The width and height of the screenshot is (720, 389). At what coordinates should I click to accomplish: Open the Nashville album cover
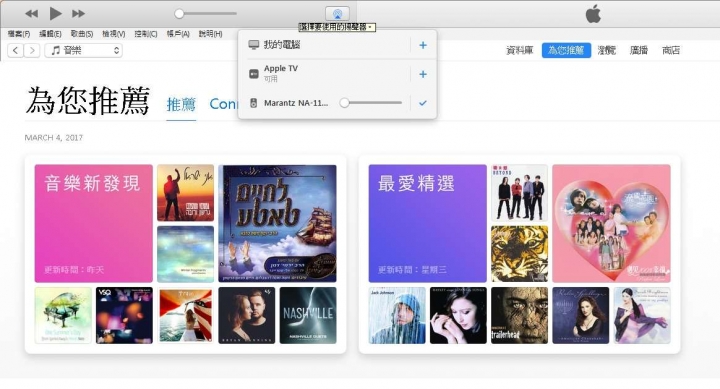point(308,316)
